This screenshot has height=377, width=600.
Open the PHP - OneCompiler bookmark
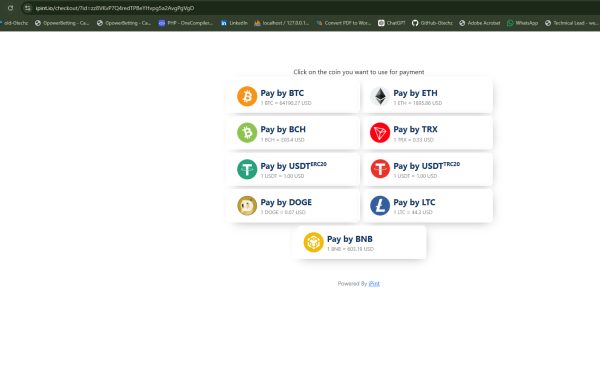tap(186, 23)
